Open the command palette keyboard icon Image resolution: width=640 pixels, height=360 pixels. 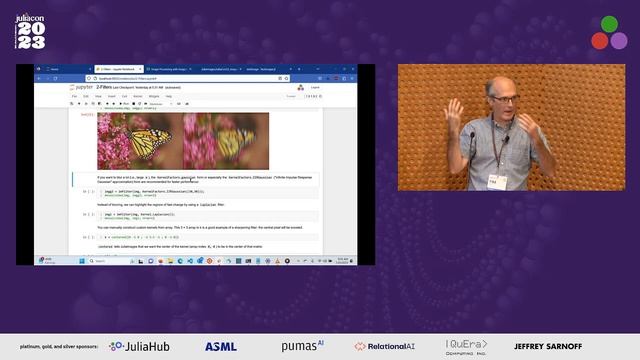click(x=179, y=104)
